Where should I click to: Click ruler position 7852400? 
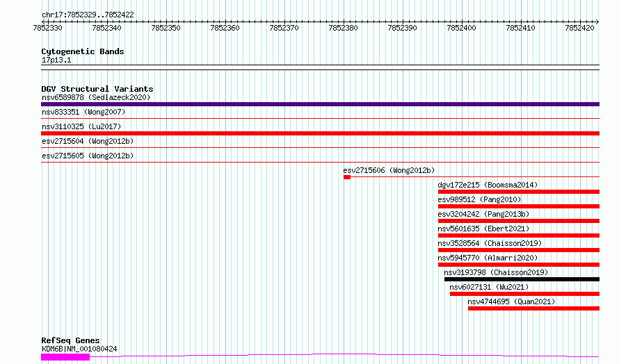[462, 28]
